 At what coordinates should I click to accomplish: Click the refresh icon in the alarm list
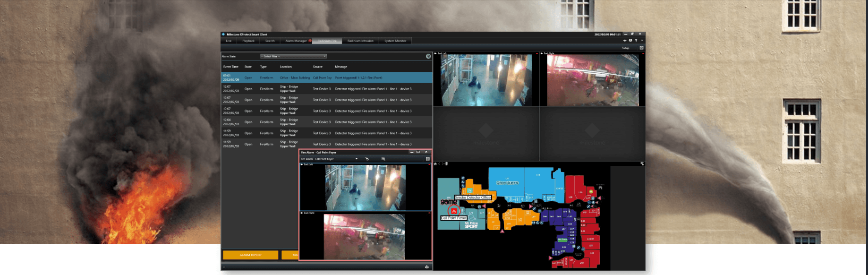428,56
